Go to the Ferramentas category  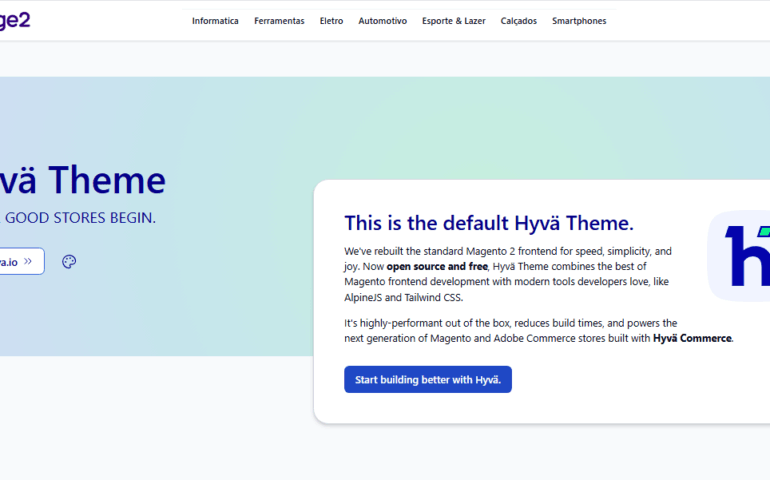[279, 21]
